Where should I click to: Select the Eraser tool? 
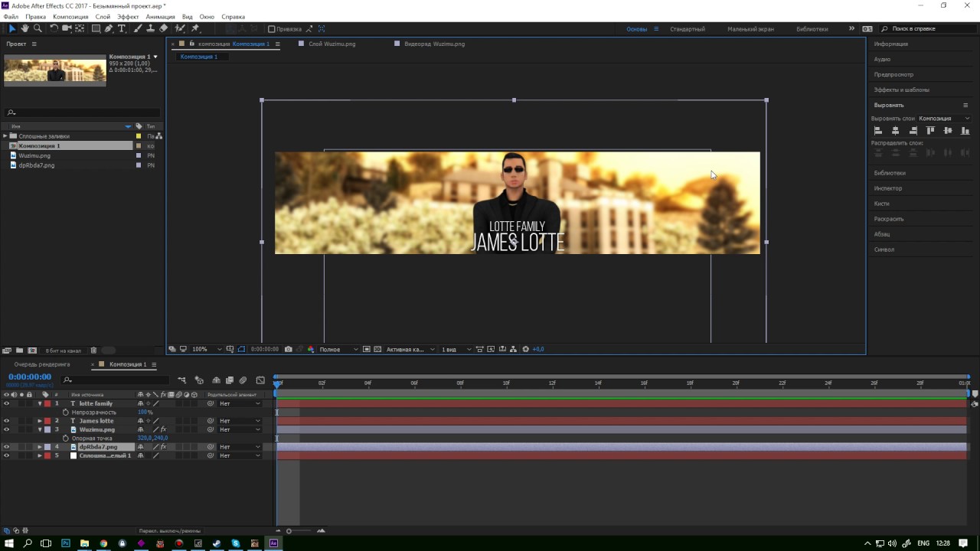164,28
